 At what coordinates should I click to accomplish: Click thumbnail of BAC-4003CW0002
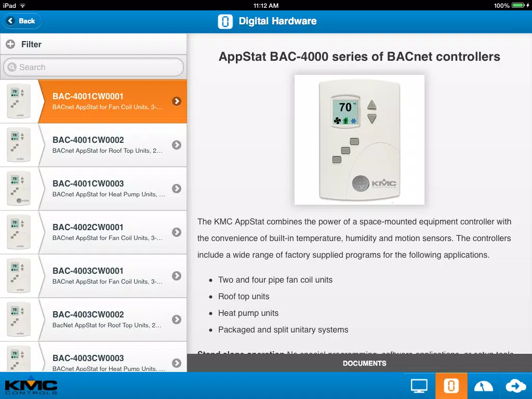click(x=19, y=320)
